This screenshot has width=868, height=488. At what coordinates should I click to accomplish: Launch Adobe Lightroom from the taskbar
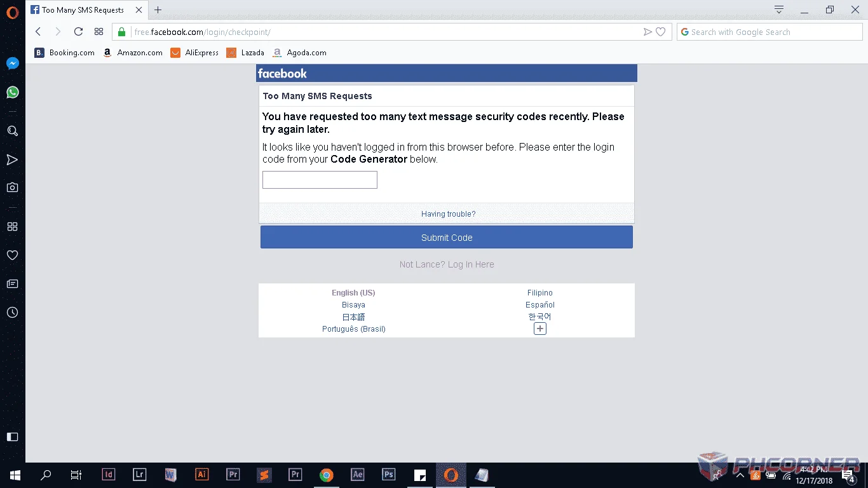point(140,475)
